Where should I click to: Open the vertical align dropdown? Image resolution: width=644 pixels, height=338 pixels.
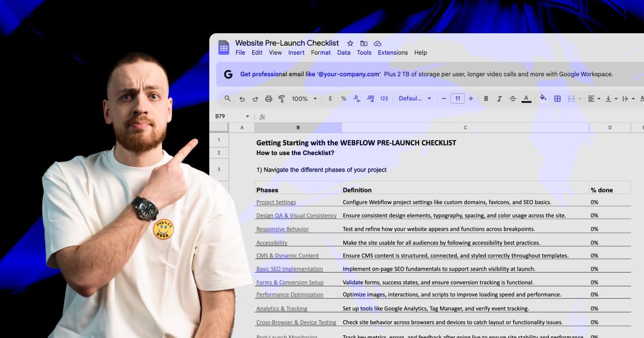[611, 99]
